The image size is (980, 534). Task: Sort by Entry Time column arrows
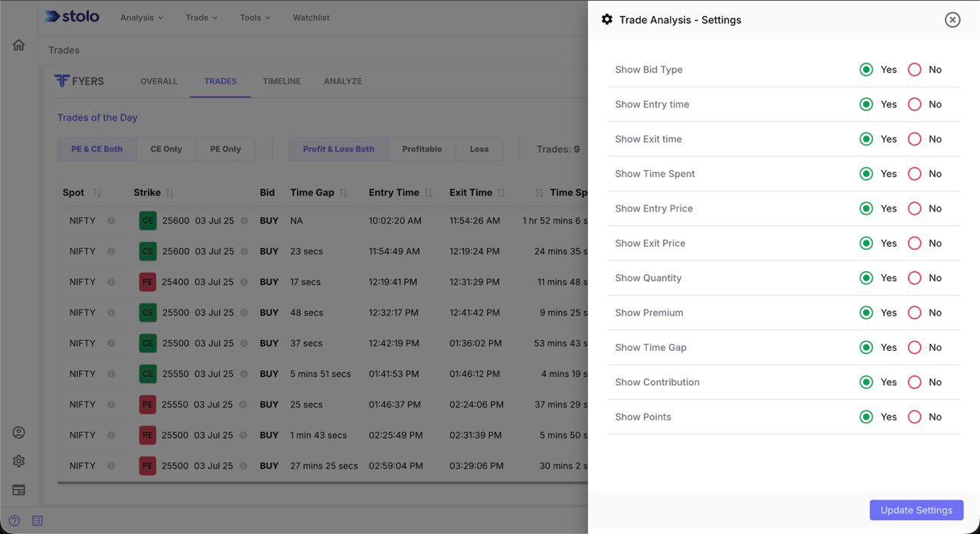pos(429,193)
